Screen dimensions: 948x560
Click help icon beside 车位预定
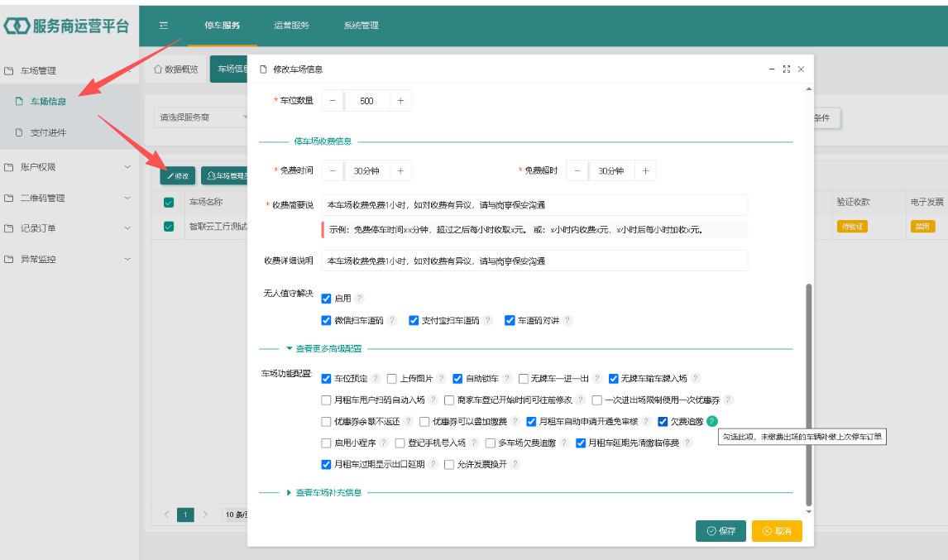click(376, 379)
